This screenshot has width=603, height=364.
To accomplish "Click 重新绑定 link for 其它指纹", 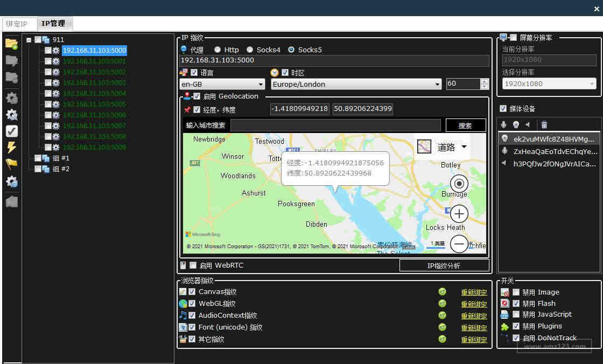I will coord(474,340).
